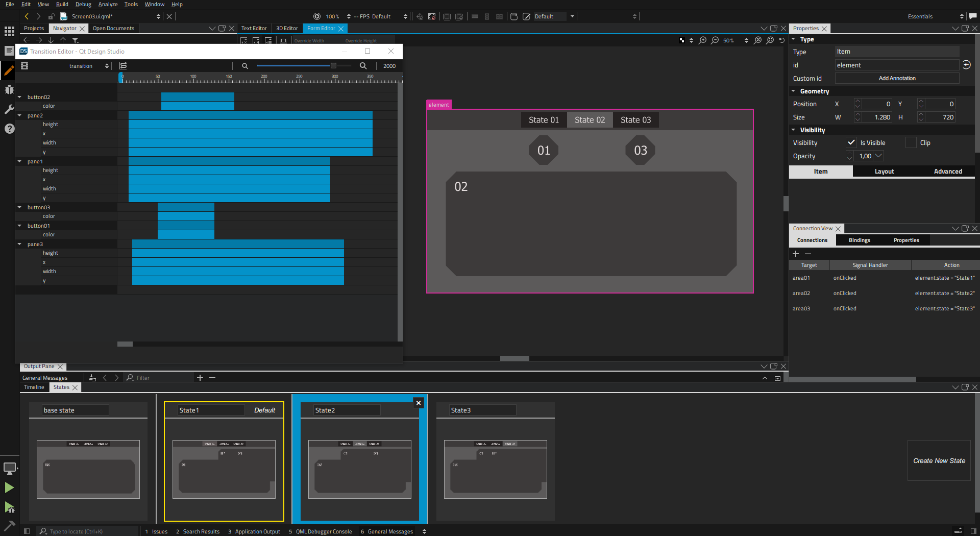Click the reset view icon in Form Editor

click(x=781, y=40)
